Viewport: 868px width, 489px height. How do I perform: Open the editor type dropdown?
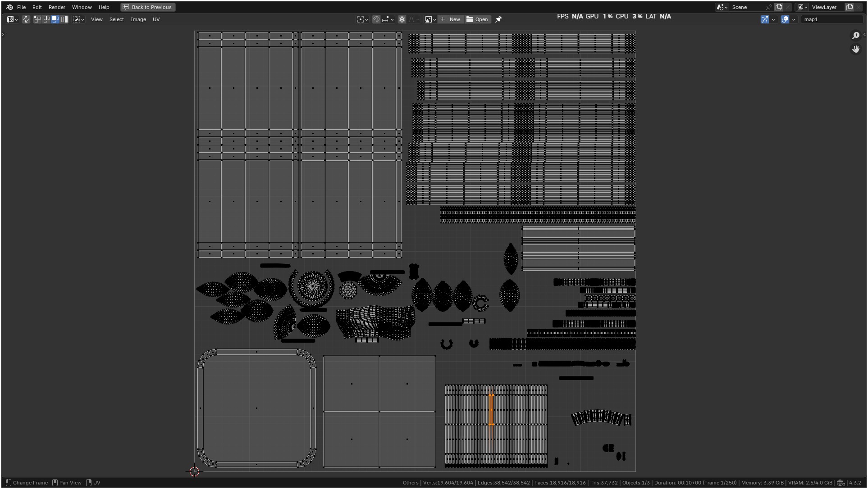pyautogui.click(x=12, y=19)
